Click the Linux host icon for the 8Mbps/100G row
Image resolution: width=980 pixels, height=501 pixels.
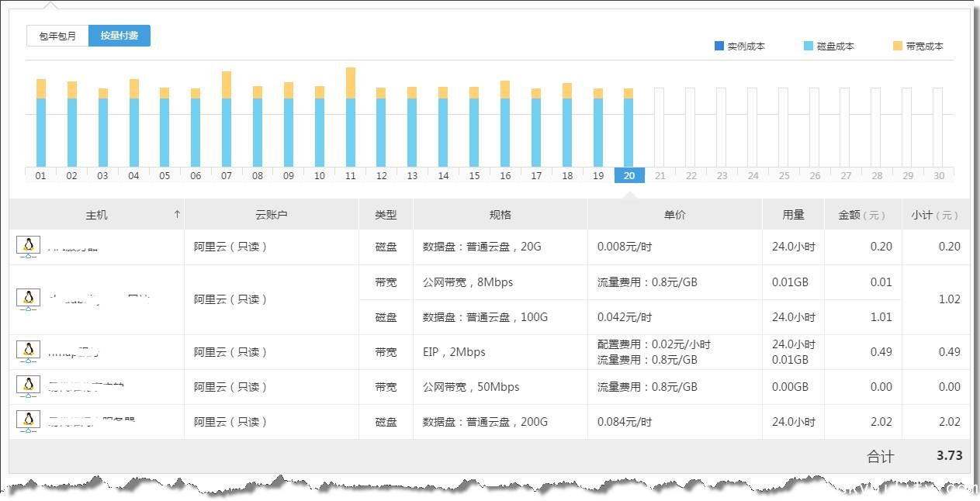click(x=29, y=299)
